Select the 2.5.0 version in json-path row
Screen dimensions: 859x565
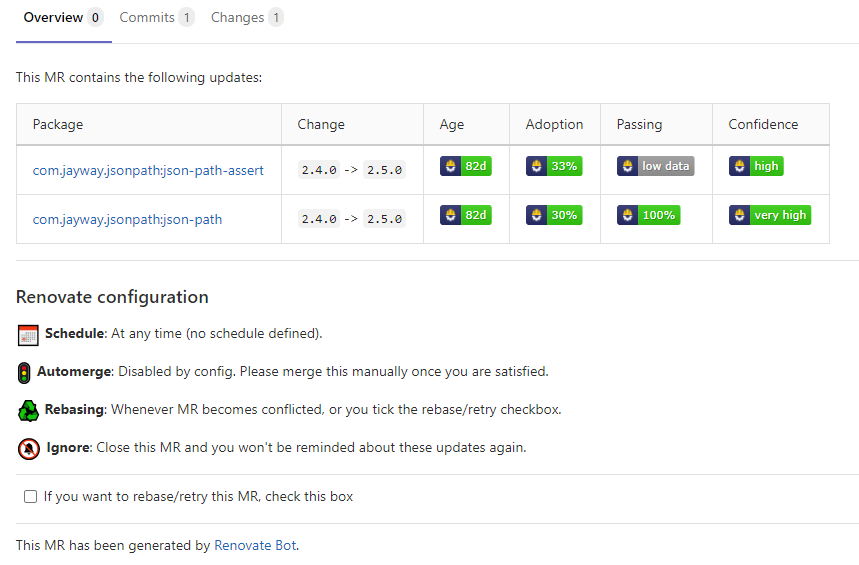pos(385,219)
